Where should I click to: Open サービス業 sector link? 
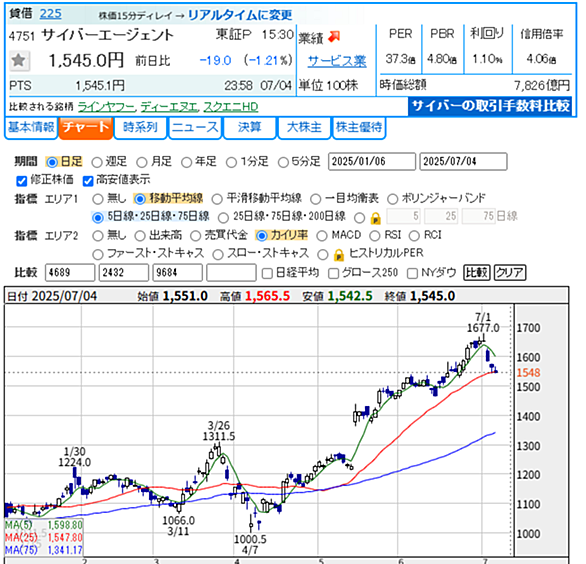point(337,61)
